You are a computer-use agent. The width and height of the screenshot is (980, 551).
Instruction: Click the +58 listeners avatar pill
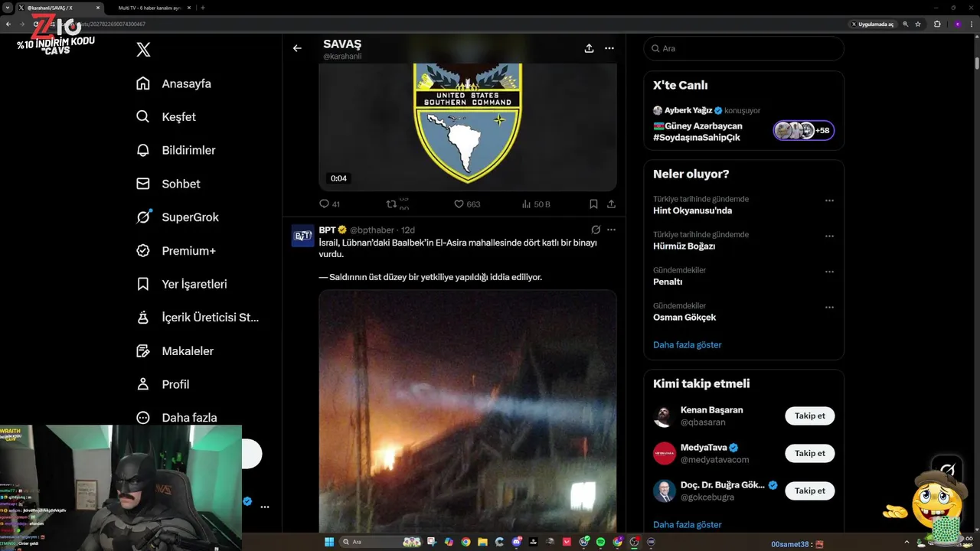(x=803, y=130)
